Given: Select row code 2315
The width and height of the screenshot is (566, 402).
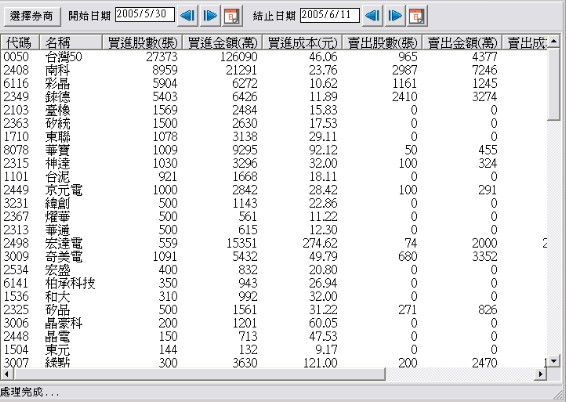Looking at the screenshot, I should [x=16, y=163].
